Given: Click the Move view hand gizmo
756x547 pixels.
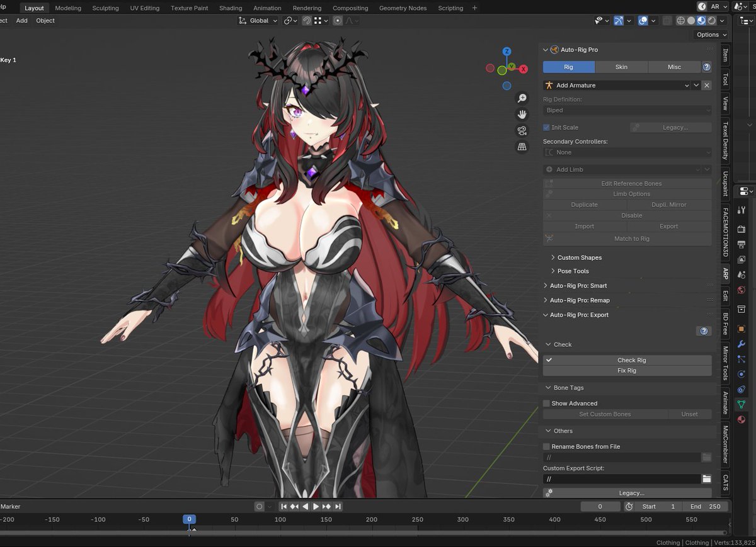Looking at the screenshot, I should coord(522,114).
